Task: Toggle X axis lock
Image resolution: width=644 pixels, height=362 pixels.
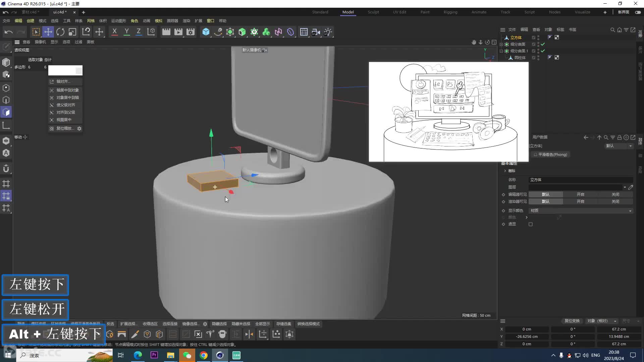Action: [x=114, y=32]
